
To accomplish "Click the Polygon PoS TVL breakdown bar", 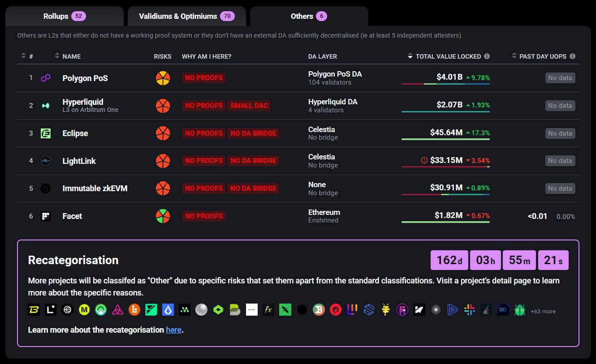I will tap(445, 84).
